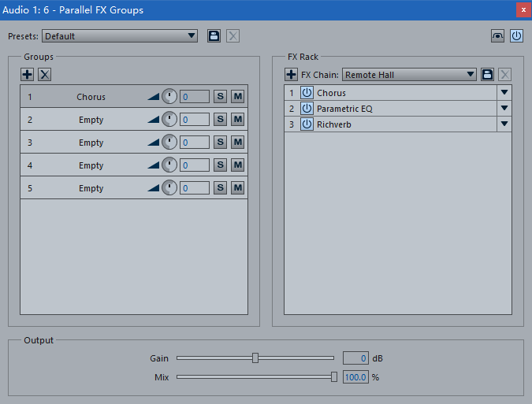Select the empty group 4 row

91,165
